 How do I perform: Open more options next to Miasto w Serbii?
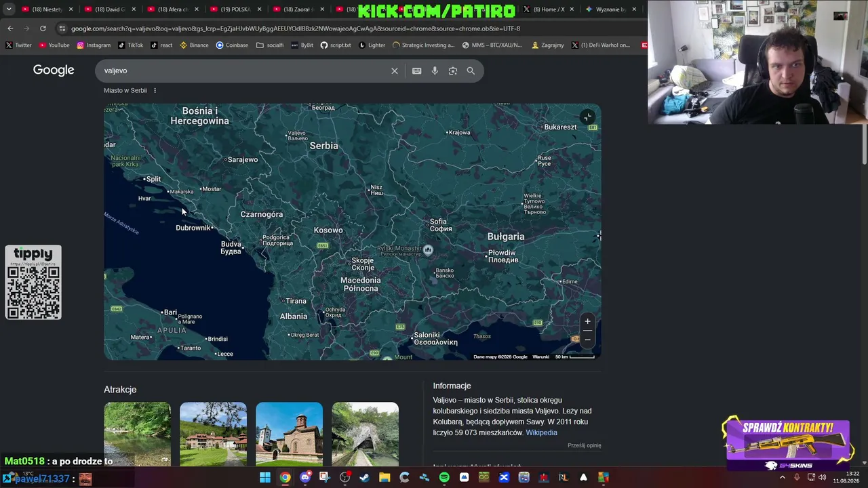[x=155, y=90]
